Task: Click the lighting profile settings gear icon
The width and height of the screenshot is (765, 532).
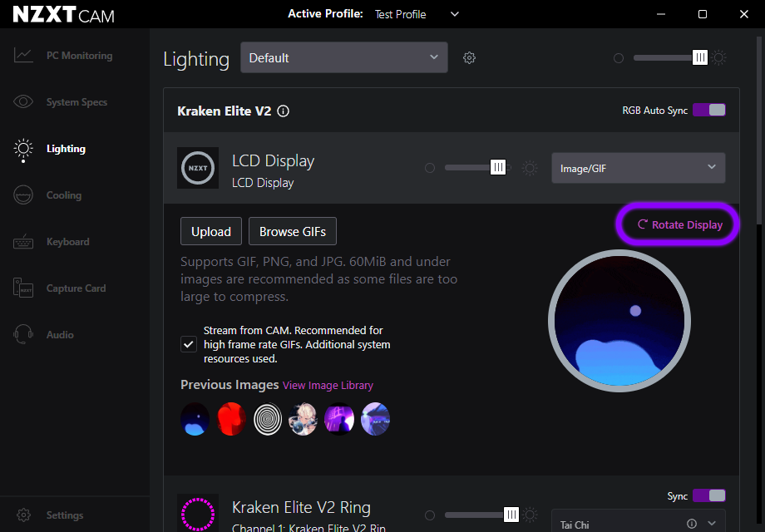Action: 469,58
